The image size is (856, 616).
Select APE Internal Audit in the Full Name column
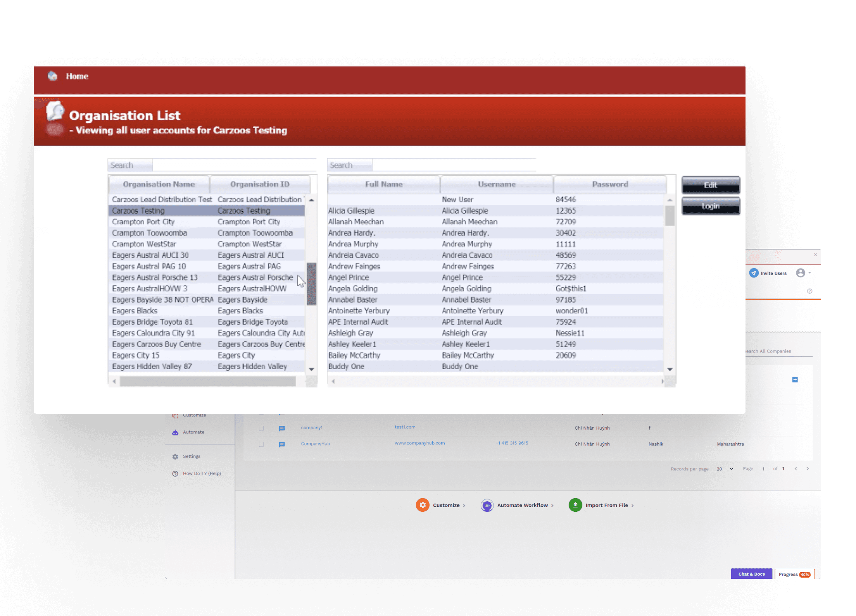coord(358,322)
